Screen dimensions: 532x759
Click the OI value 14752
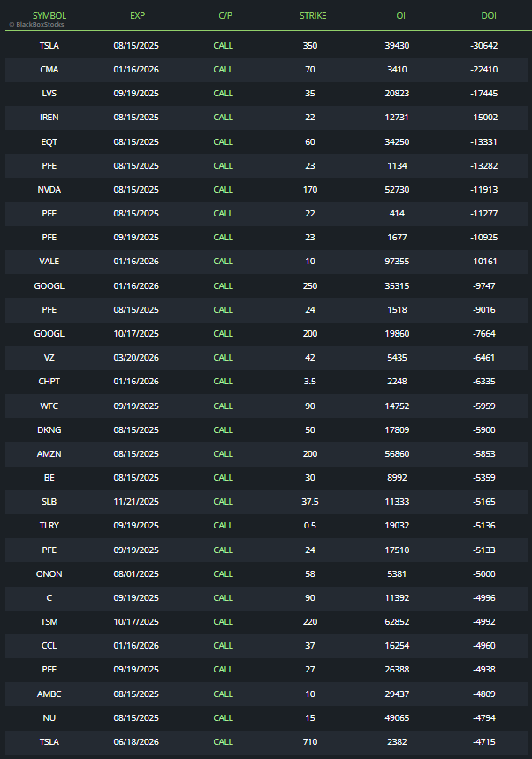click(397, 406)
